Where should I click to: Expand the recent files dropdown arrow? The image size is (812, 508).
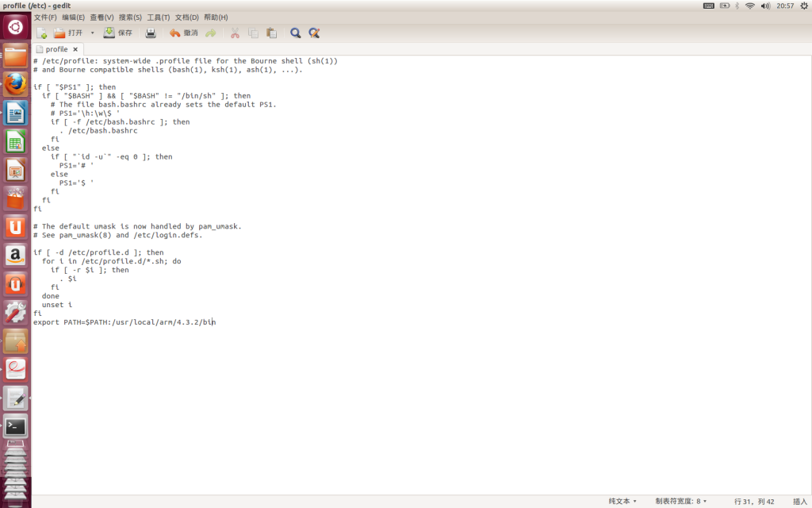[92, 33]
